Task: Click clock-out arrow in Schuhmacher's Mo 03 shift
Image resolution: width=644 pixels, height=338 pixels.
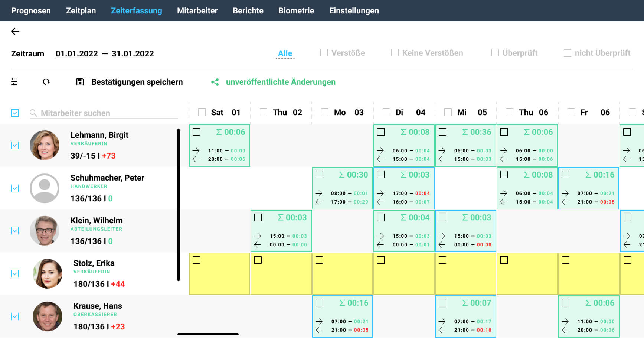Action: pos(319,202)
